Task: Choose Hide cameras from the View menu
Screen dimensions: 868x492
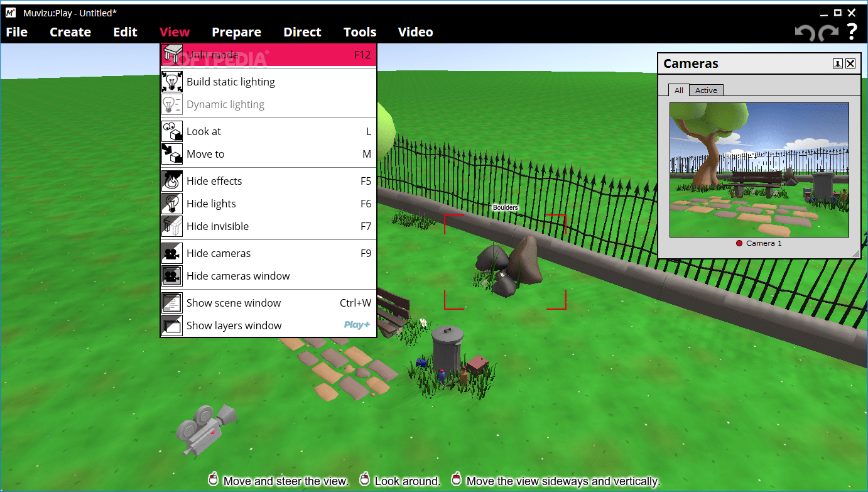Action: coord(268,253)
